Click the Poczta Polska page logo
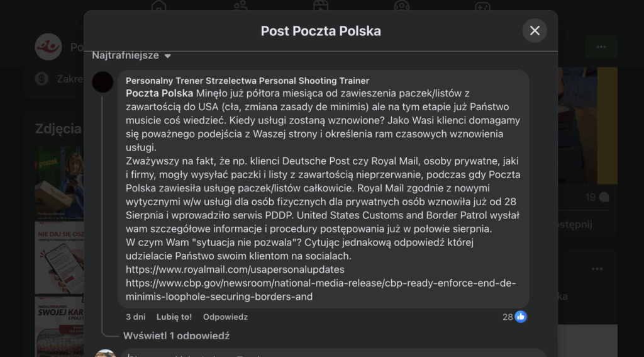644x357 pixels. 48,47
